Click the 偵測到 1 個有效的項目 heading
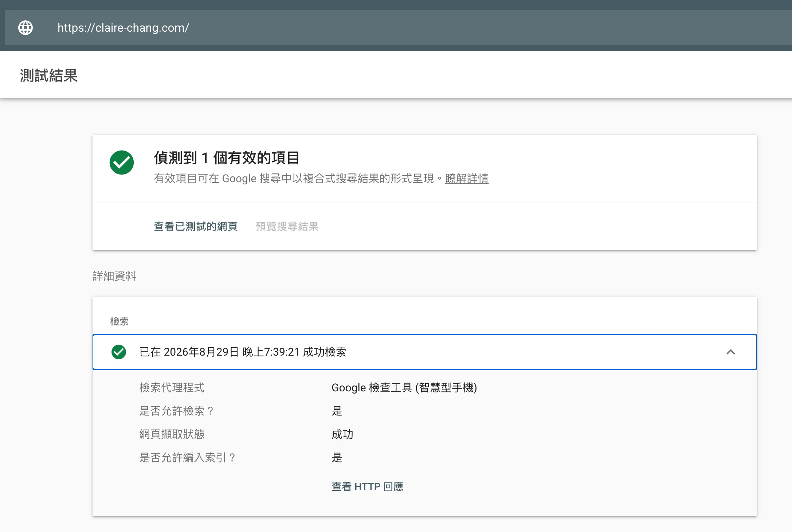Screen dimensions: 792x532 [x=227, y=158]
